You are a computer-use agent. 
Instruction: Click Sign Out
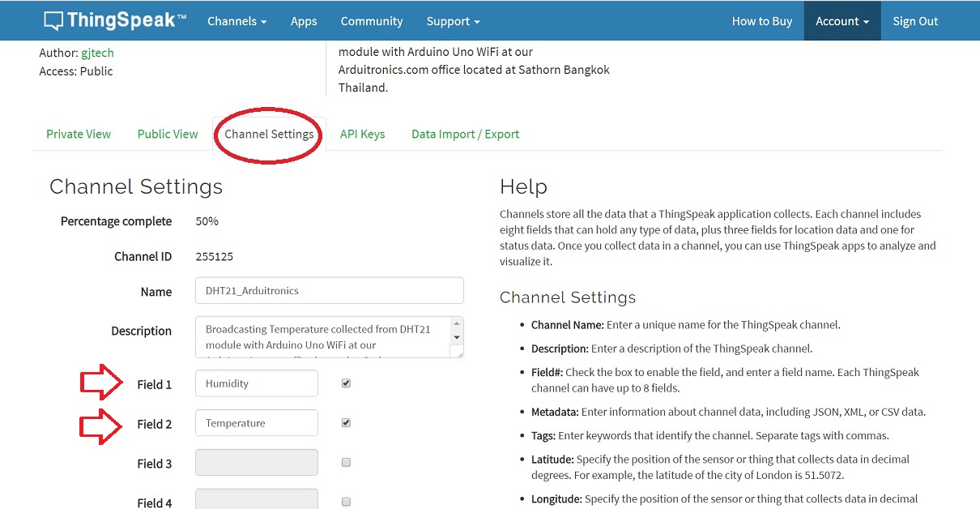[915, 21]
